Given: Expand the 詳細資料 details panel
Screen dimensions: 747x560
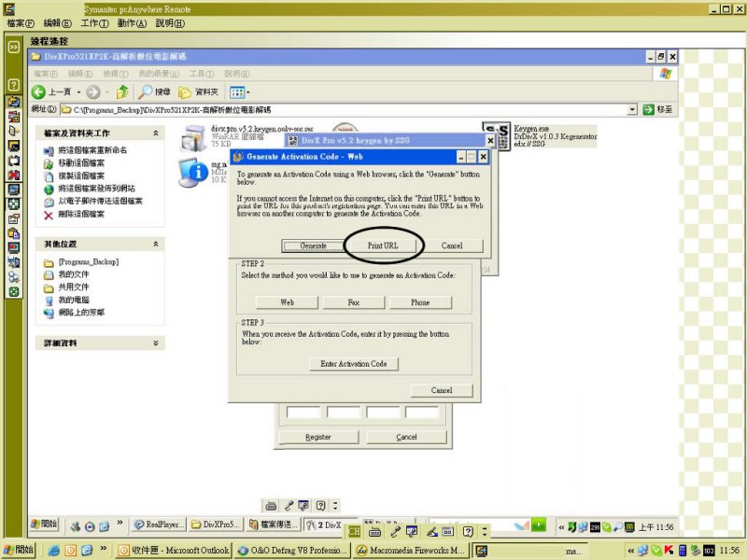Looking at the screenshot, I should pyautogui.click(x=156, y=343).
